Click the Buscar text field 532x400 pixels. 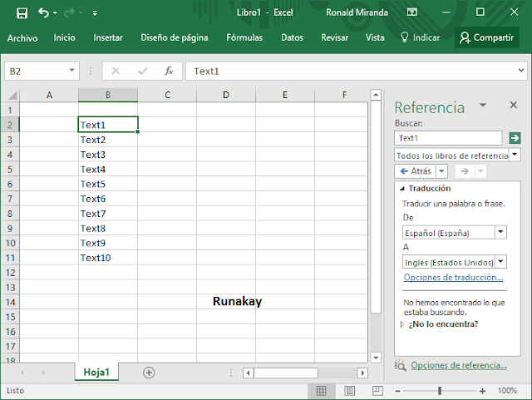(448, 138)
